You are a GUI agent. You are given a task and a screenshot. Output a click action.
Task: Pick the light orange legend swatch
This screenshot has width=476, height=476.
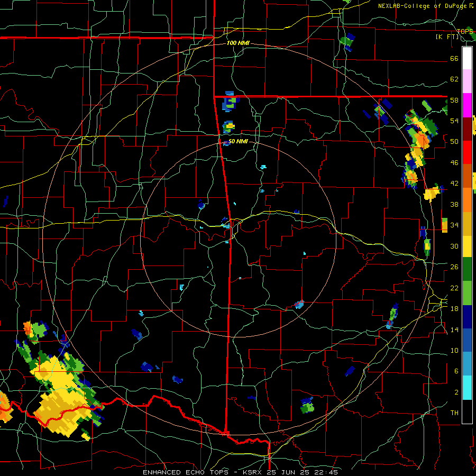[467, 200]
